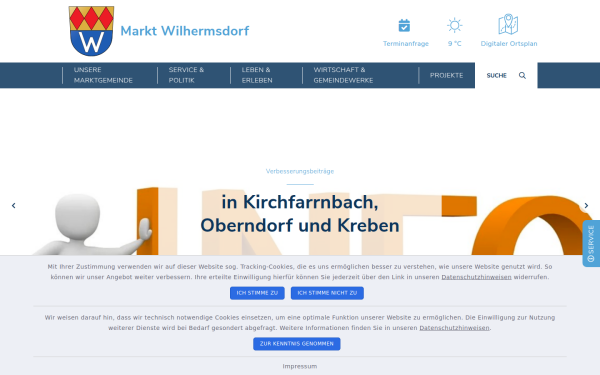Open Datenschutzhinweisen link in tracking cookie notice

476,277
